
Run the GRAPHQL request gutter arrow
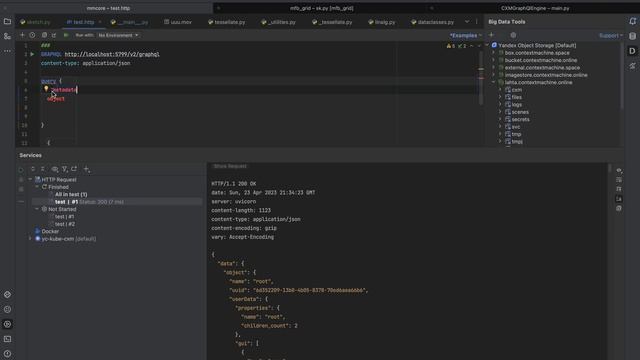tap(32, 54)
